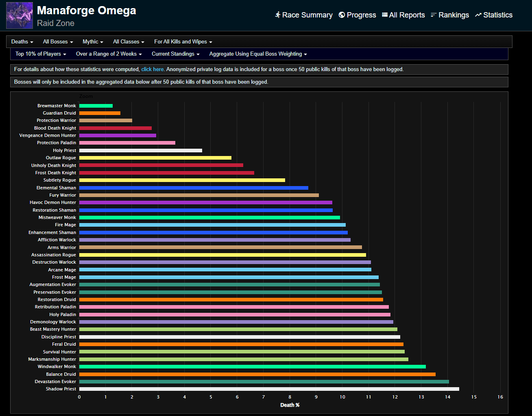
Task: Click the Race Summary runner icon
Action: pos(278,15)
